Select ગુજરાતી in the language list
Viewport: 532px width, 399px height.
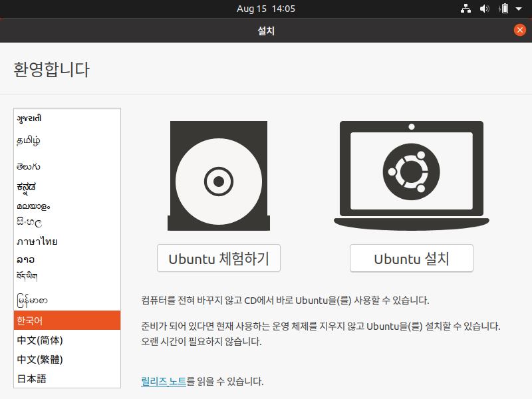[x=67, y=118]
